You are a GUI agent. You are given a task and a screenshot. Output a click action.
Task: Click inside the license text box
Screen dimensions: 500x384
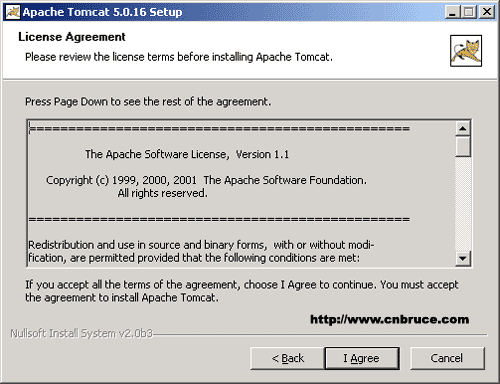click(242, 193)
